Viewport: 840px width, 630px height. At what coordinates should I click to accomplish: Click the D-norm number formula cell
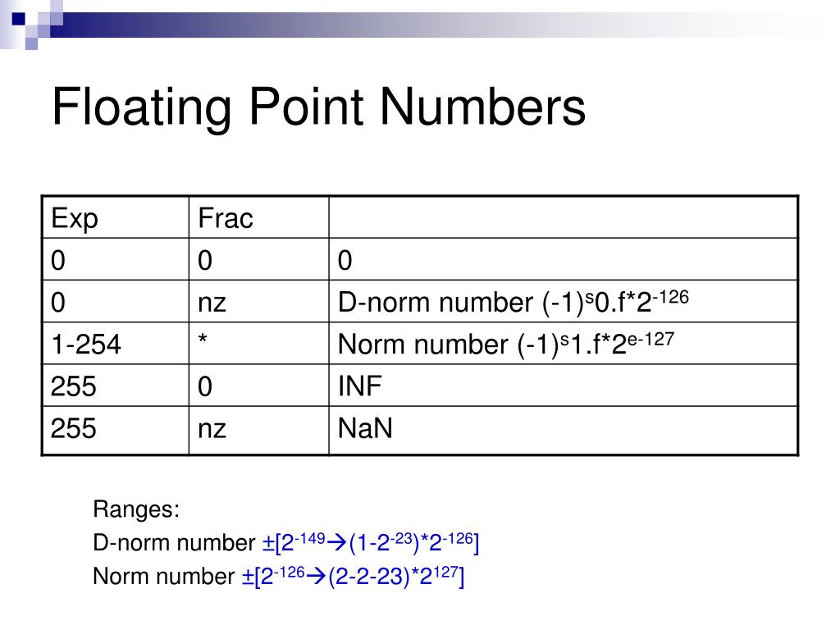tap(563, 301)
